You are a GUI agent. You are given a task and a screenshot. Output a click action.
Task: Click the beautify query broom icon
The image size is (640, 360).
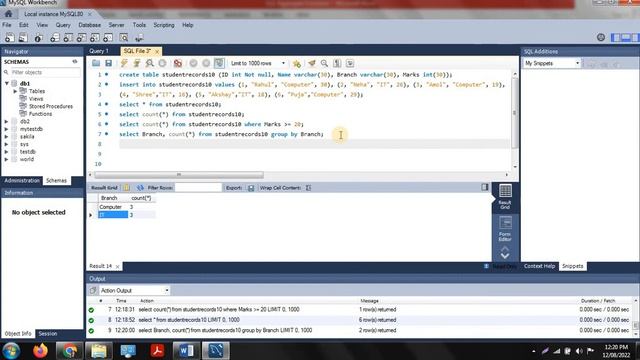(312, 63)
